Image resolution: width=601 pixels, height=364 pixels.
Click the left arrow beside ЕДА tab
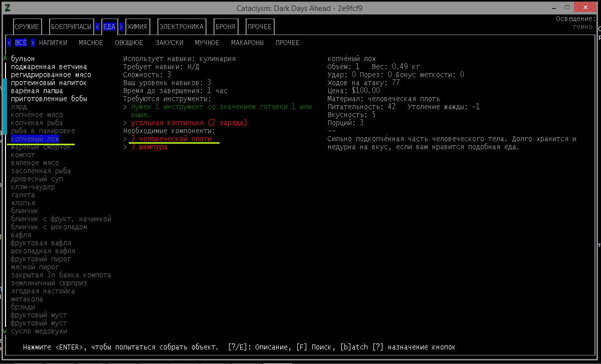coord(97,27)
